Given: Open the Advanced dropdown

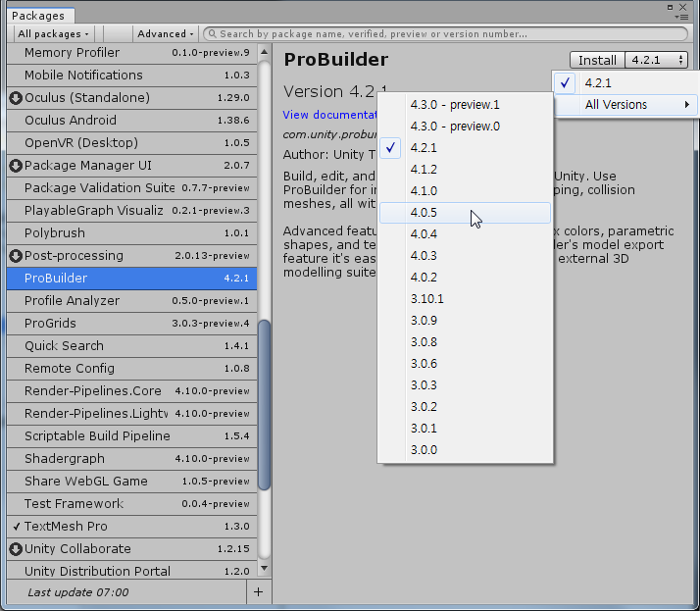Looking at the screenshot, I should tap(165, 34).
